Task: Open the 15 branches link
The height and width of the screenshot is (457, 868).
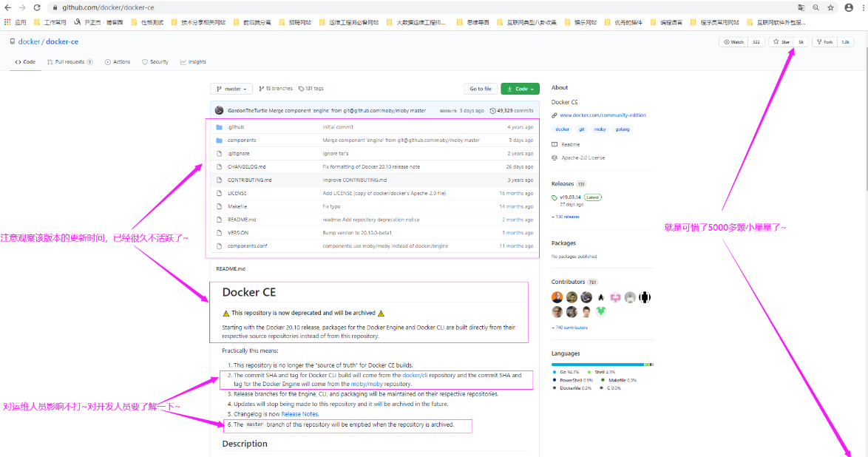Action: (276, 89)
